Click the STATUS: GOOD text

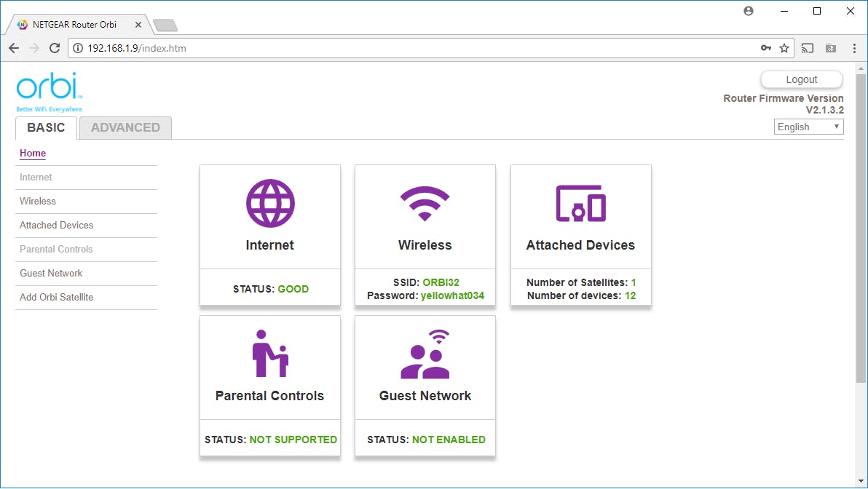click(271, 289)
